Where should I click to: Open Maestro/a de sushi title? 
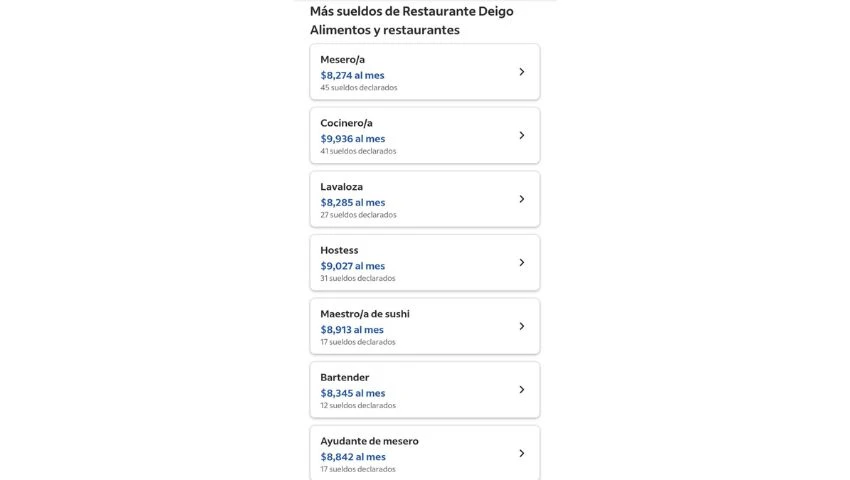(364, 314)
